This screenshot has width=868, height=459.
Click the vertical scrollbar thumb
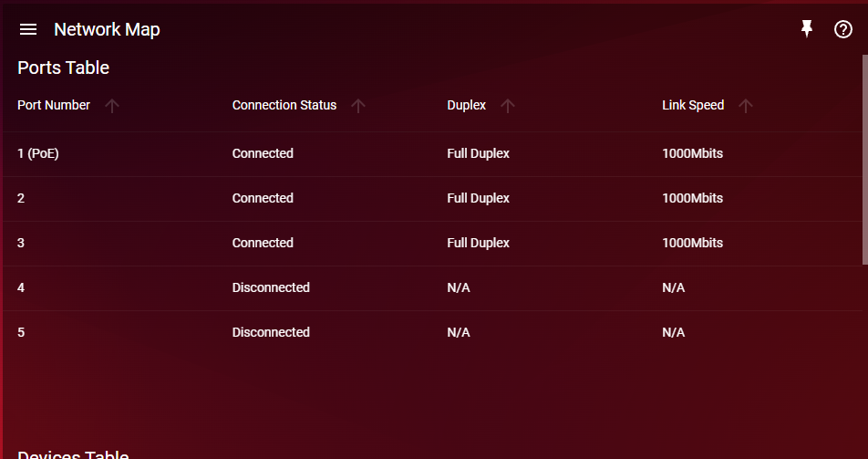tap(864, 159)
